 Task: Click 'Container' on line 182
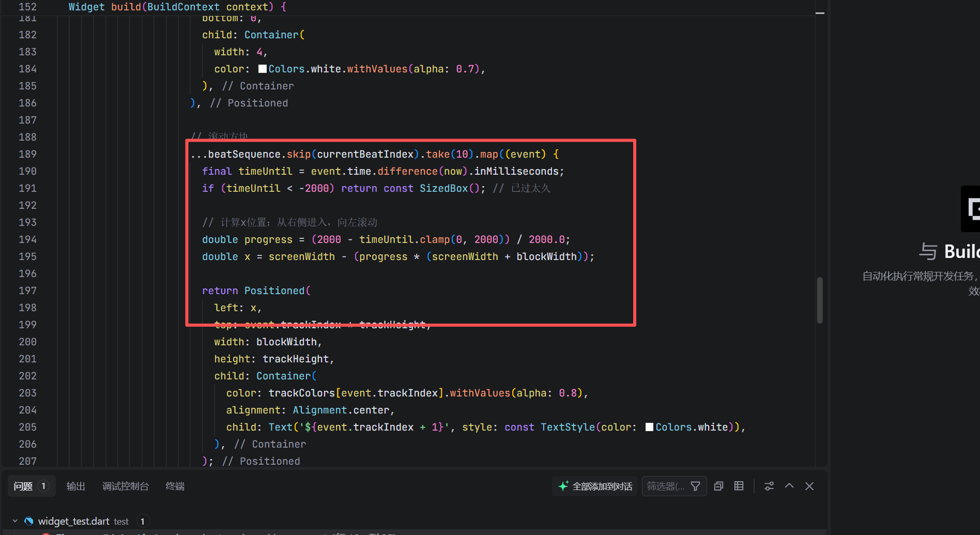(271, 35)
